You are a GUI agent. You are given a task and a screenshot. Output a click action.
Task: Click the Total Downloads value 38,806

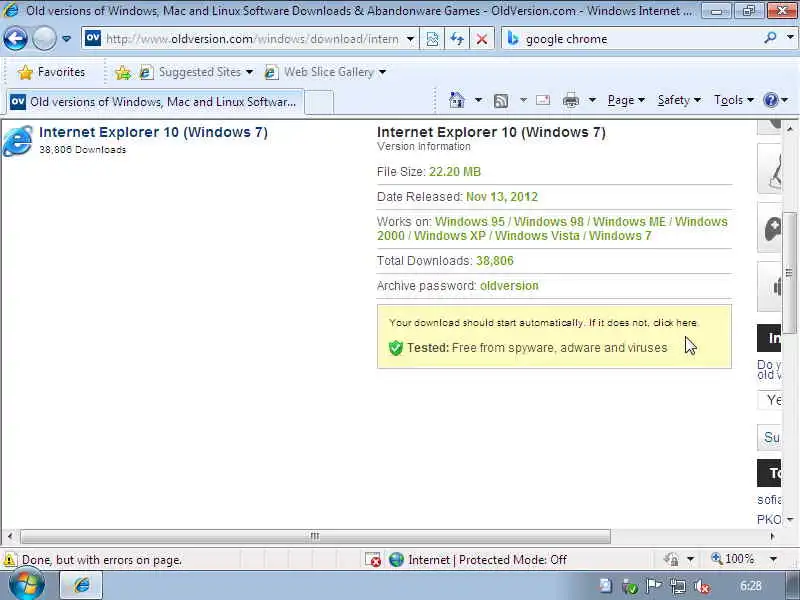pos(494,261)
